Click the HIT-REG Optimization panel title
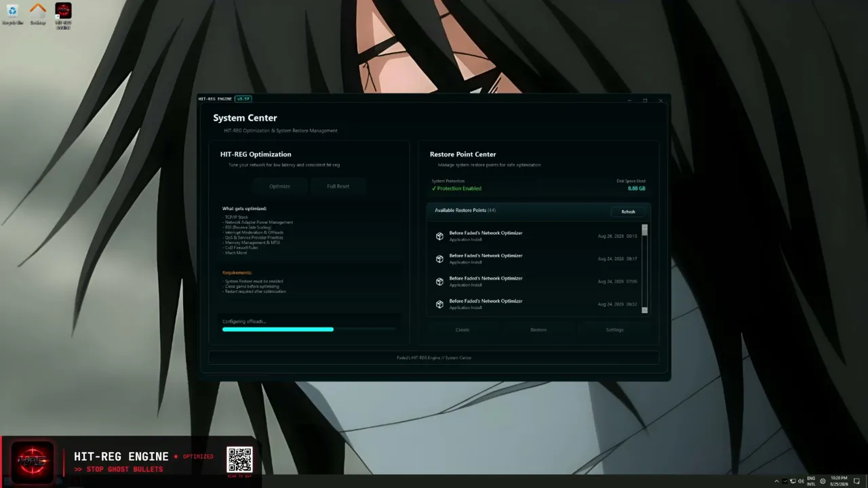Viewport: 868px width, 488px height. [x=256, y=155]
